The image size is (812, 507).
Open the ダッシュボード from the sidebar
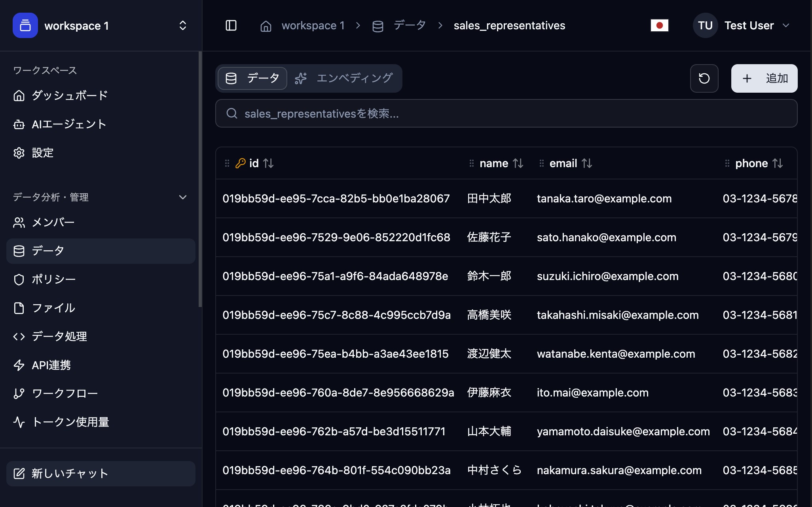[69, 95]
